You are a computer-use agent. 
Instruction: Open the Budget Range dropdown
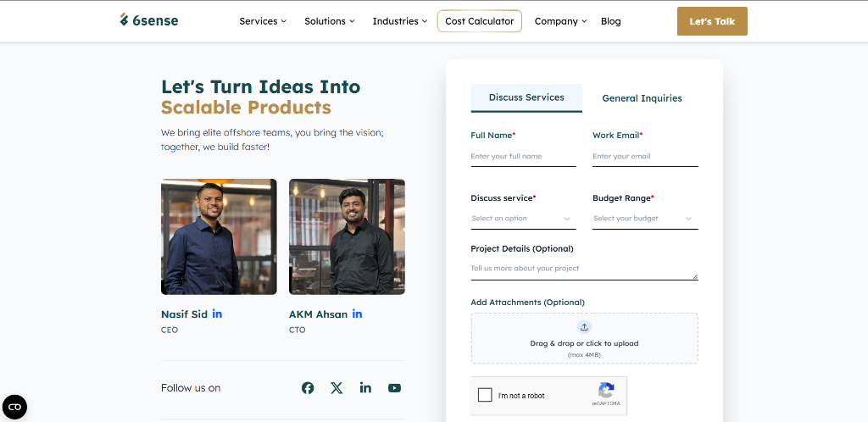click(645, 219)
